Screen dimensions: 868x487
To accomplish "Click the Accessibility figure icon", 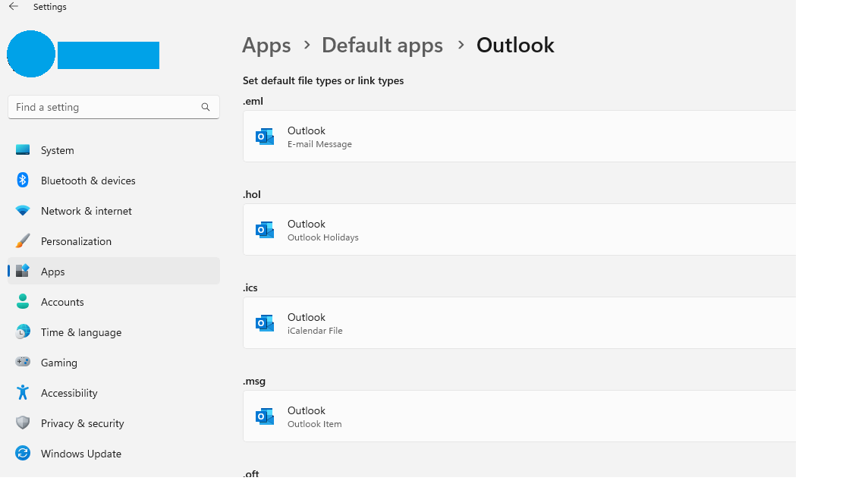I will [23, 392].
